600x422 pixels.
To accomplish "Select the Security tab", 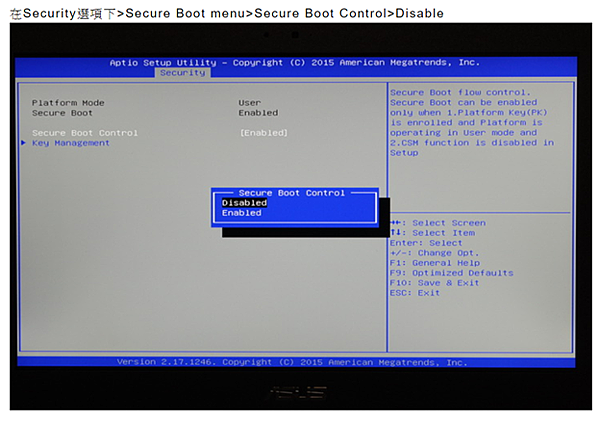I will tap(183, 73).
